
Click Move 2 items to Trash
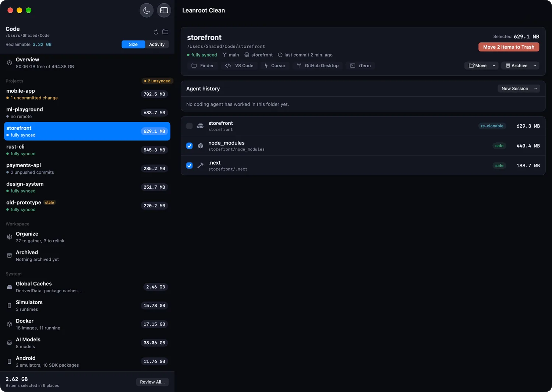509,47
